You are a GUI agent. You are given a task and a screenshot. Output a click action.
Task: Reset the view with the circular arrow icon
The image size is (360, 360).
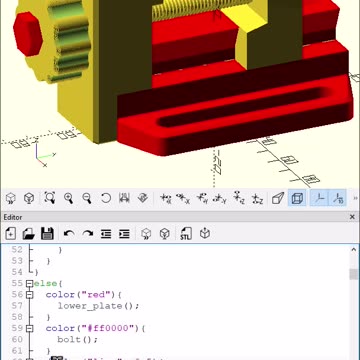point(106,198)
